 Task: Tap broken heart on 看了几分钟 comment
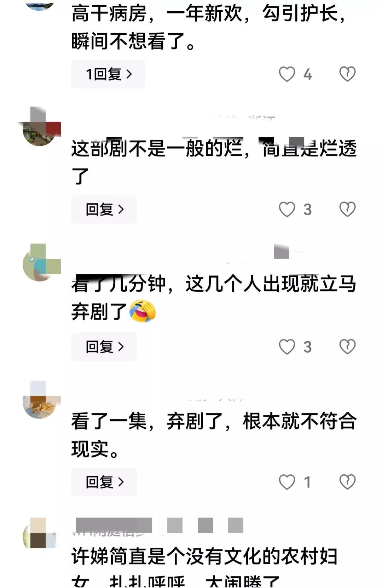(x=347, y=347)
